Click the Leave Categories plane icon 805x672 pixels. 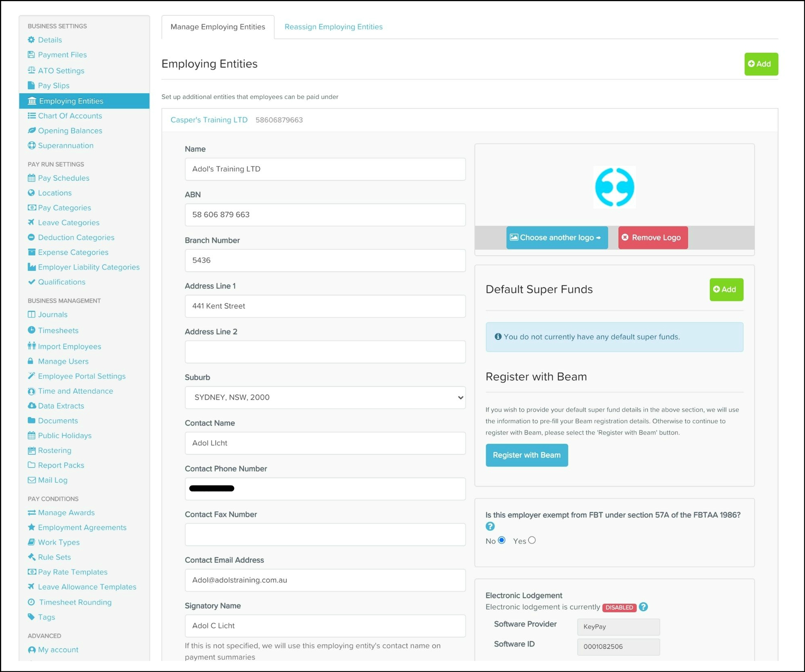(x=31, y=222)
